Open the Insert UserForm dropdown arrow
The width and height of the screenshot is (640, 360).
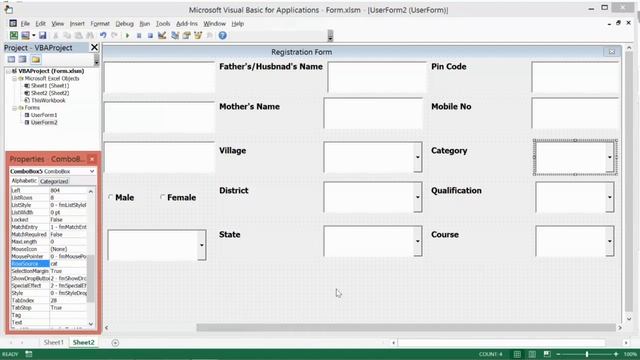[33, 36]
